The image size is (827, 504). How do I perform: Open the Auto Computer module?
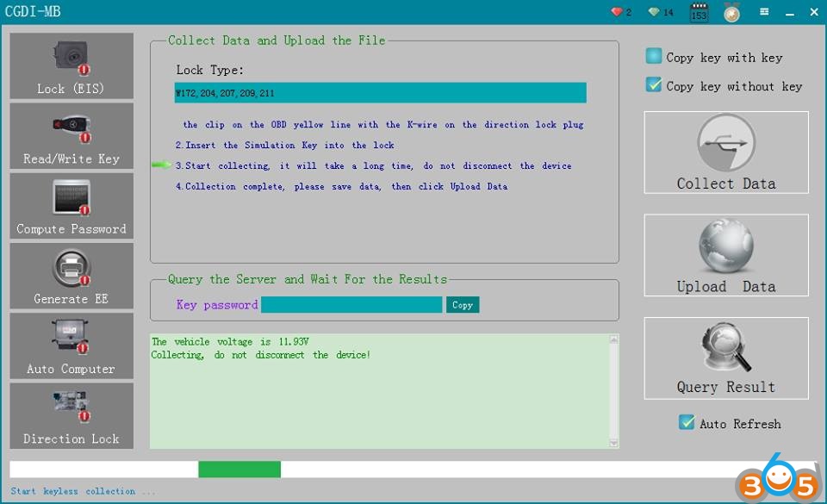72,345
